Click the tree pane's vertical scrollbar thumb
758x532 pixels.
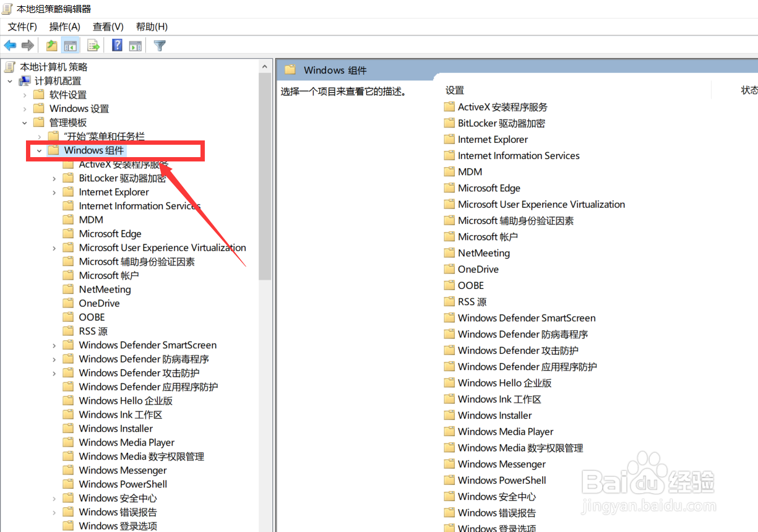click(x=265, y=176)
